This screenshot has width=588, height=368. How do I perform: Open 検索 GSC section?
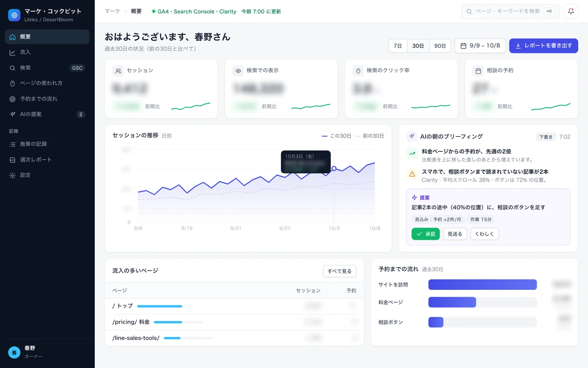point(47,68)
